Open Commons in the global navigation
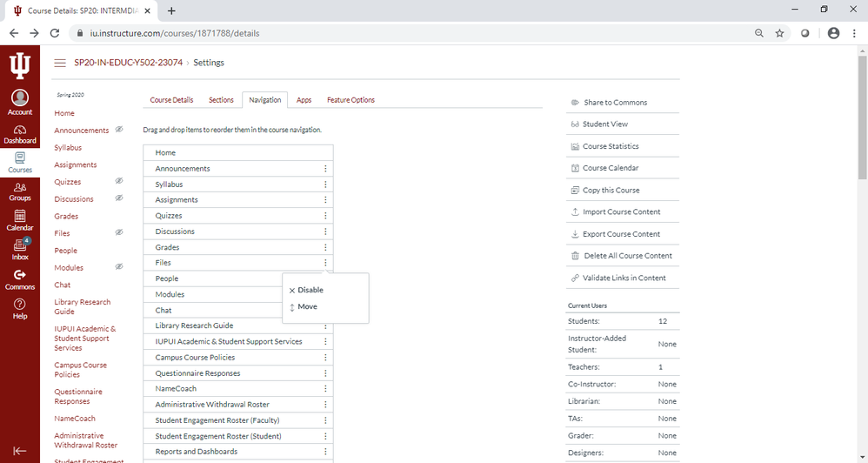This screenshot has height=463, width=868. point(19,279)
